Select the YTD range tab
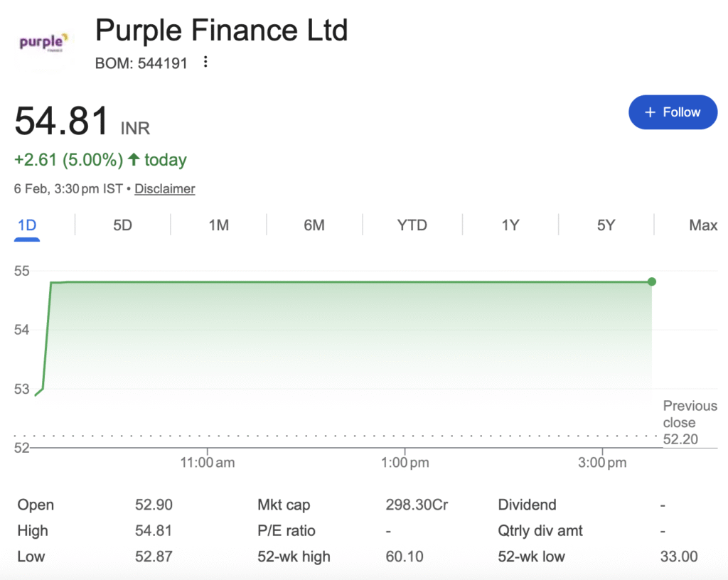728x580 pixels. click(412, 225)
